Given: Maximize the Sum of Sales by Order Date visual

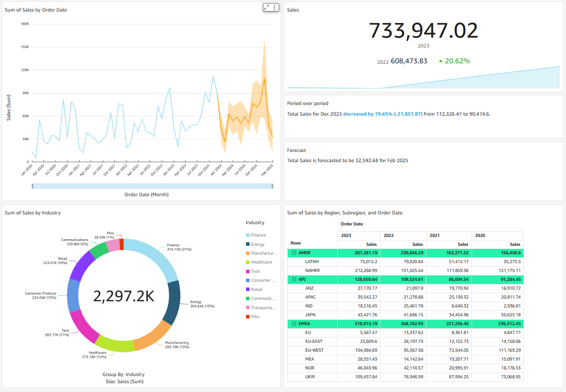Looking at the screenshot, I should click(x=267, y=7).
